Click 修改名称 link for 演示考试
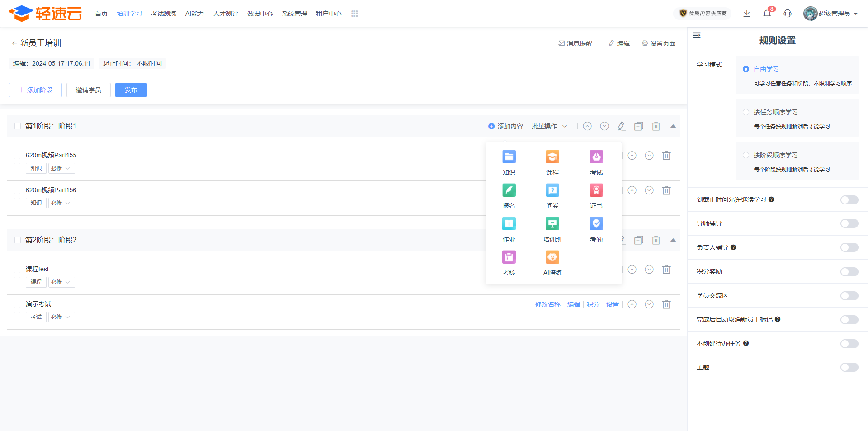Viewport: 868px width, 431px height. 547,304
